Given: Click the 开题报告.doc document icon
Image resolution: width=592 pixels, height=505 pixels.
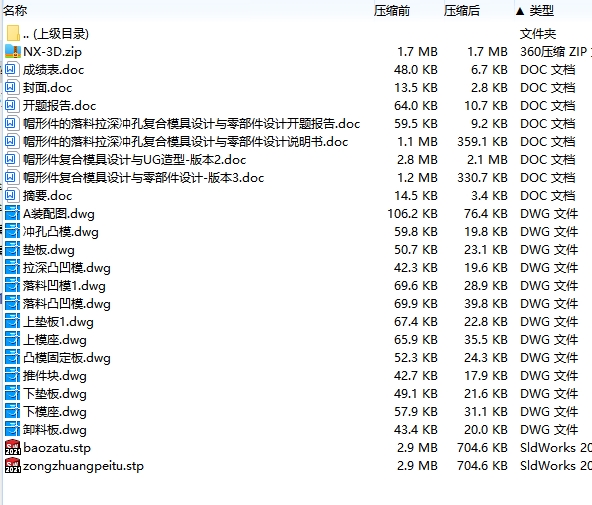Looking at the screenshot, I should tap(11, 105).
